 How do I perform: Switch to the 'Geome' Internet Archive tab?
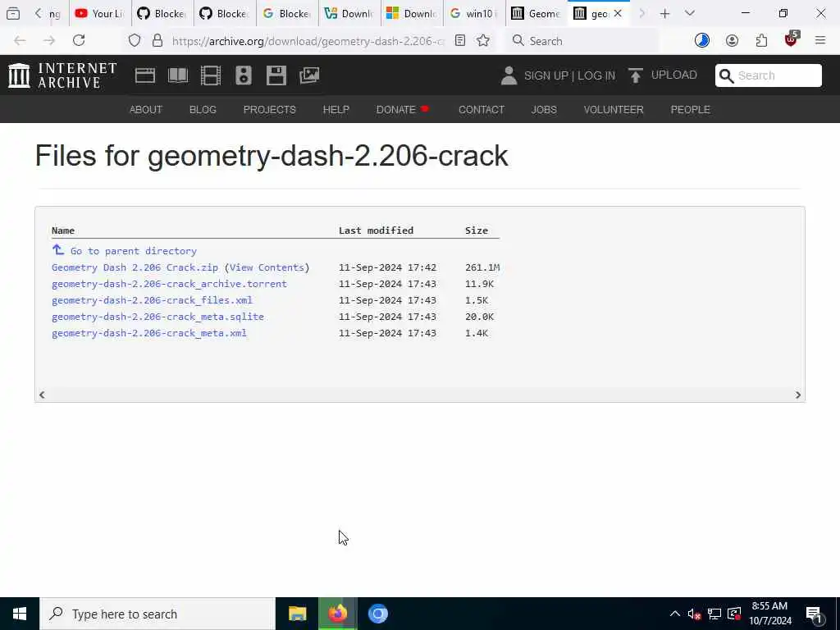(x=536, y=14)
